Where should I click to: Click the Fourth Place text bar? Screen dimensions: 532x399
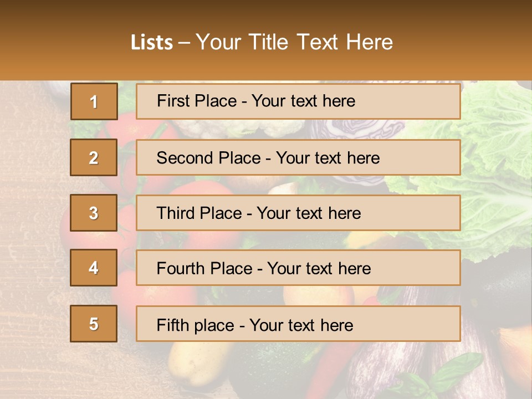(x=298, y=268)
